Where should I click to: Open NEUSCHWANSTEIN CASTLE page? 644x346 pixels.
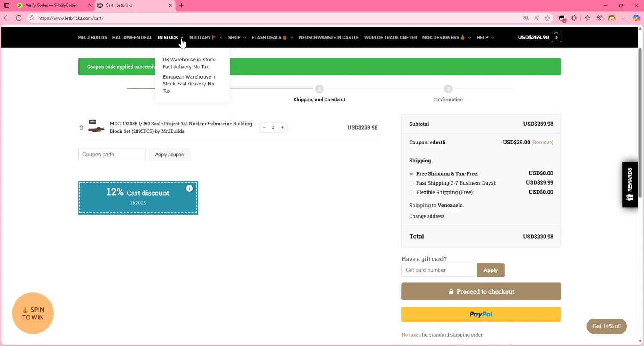(x=329, y=38)
